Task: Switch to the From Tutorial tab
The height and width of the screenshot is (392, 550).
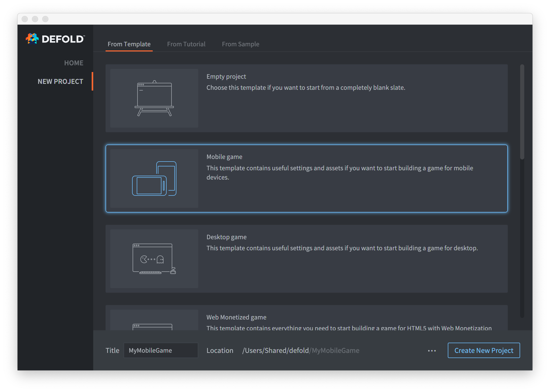Action: pyautogui.click(x=186, y=44)
